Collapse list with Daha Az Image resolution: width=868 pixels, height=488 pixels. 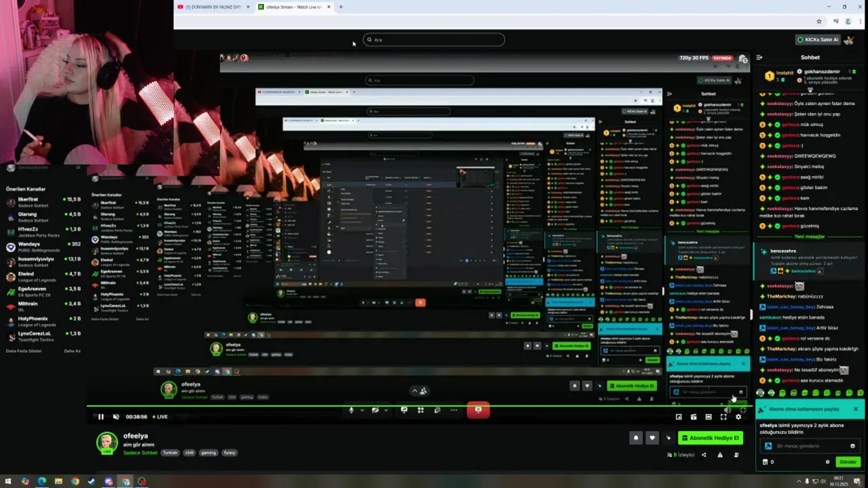click(73, 350)
